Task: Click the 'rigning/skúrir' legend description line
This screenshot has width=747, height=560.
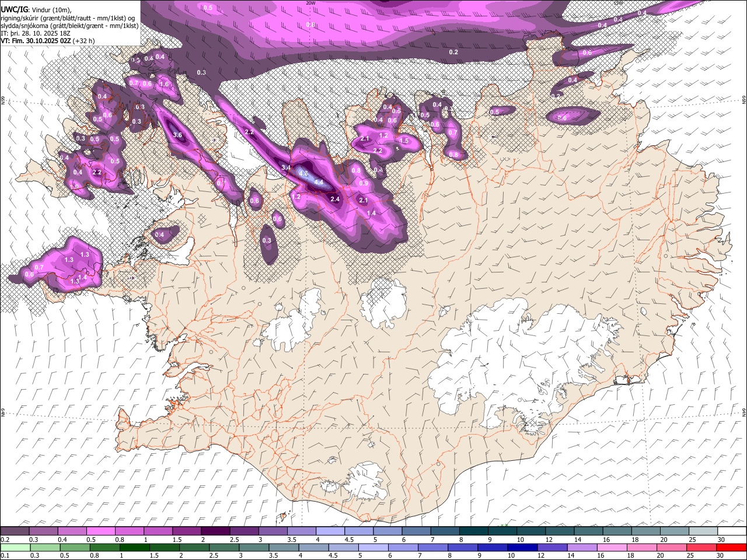Action: tap(69, 17)
